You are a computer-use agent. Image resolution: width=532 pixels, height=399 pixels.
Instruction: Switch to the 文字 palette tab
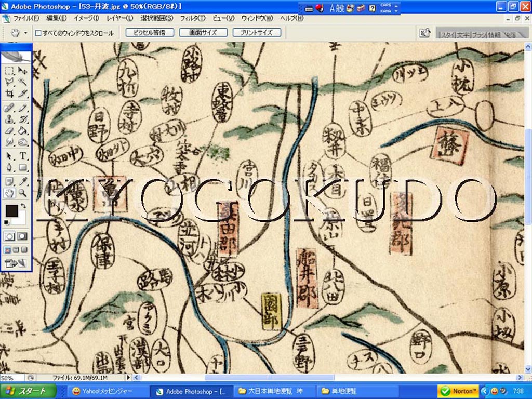point(463,35)
